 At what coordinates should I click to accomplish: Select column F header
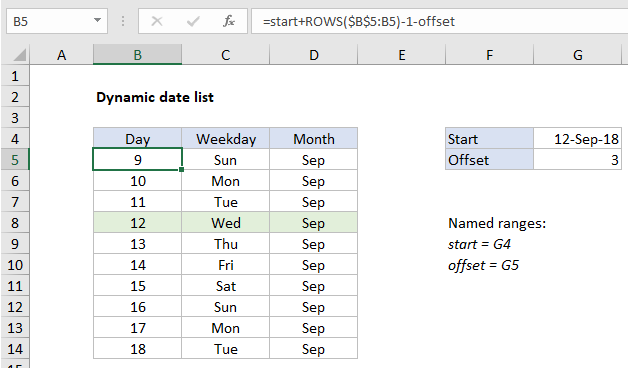(x=489, y=54)
